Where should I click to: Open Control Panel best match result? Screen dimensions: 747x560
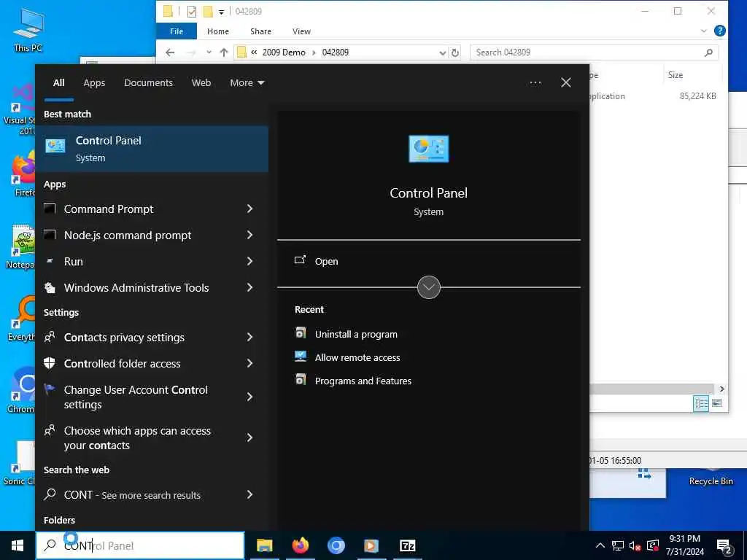152,149
